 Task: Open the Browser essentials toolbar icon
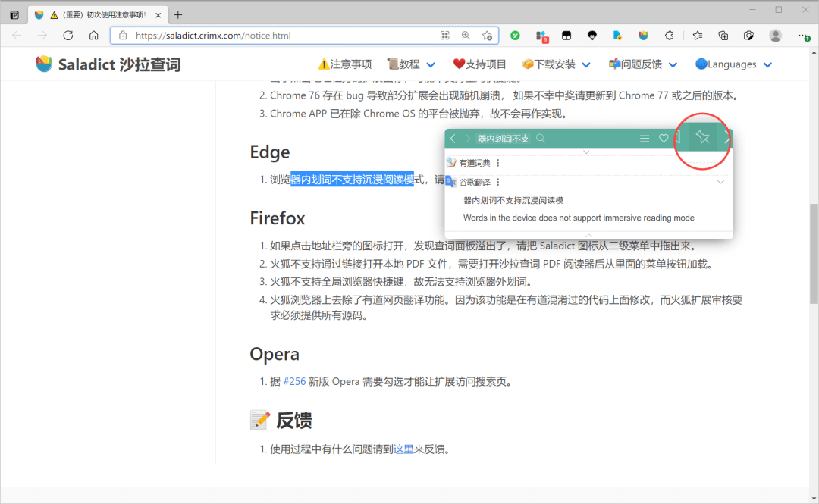point(749,36)
